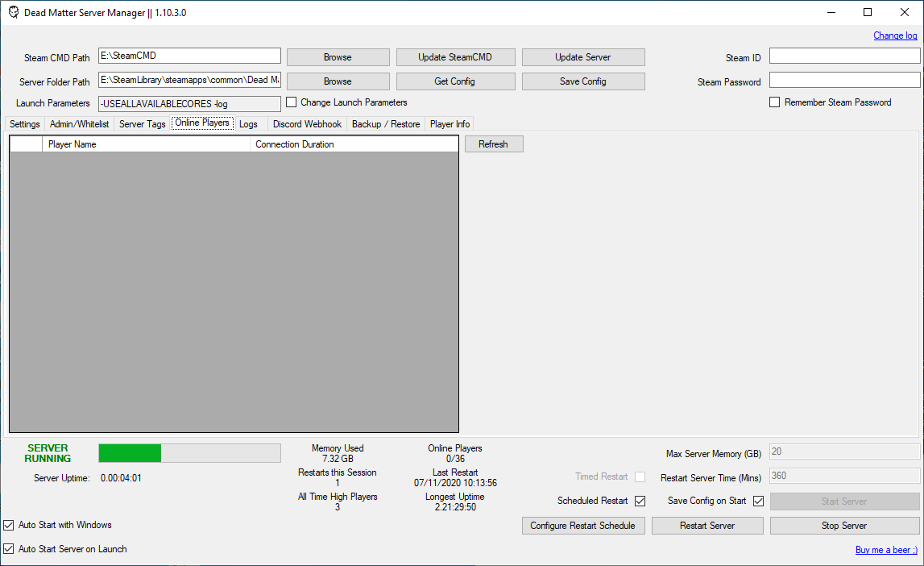
Task: Click the memory usage progress bar
Action: [189, 452]
